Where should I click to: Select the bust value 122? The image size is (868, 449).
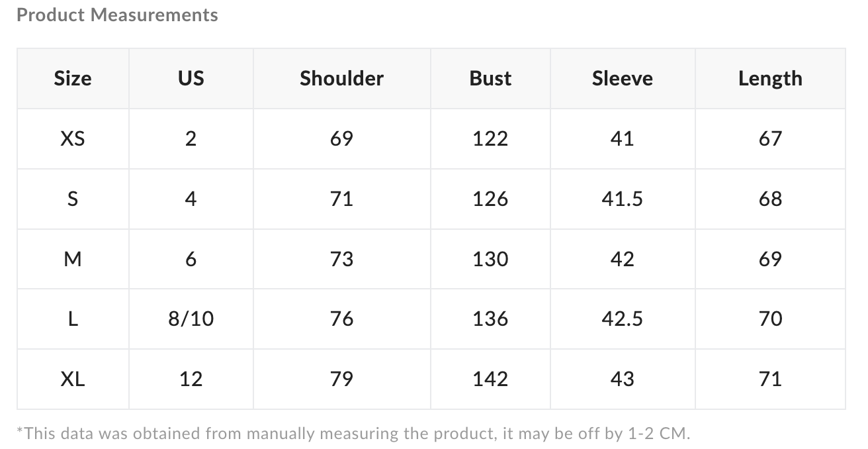(x=490, y=138)
